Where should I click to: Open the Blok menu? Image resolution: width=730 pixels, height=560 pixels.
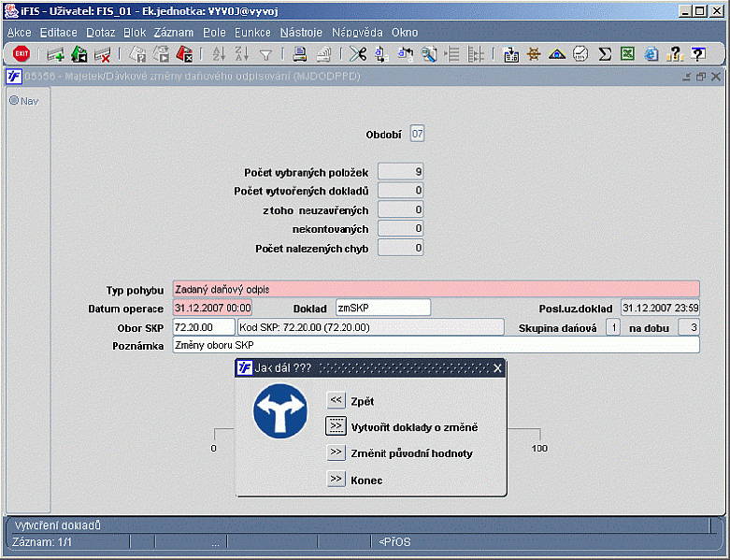(x=135, y=33)
